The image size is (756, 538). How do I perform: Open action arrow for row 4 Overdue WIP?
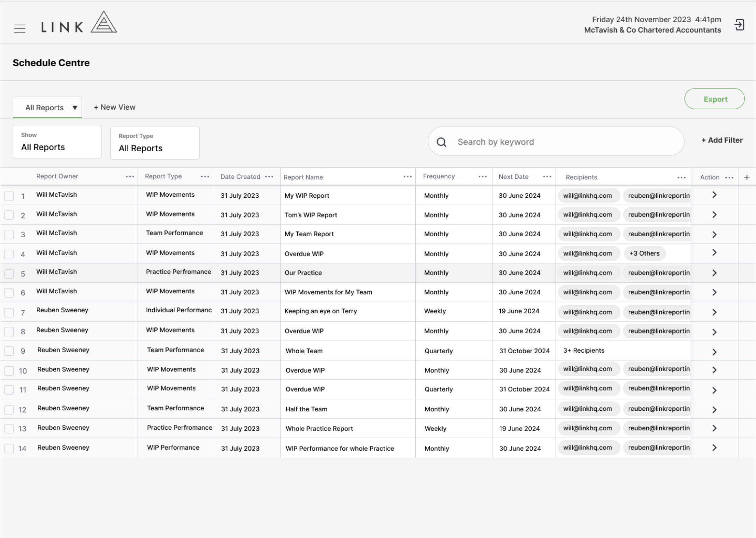click(714, 253)
